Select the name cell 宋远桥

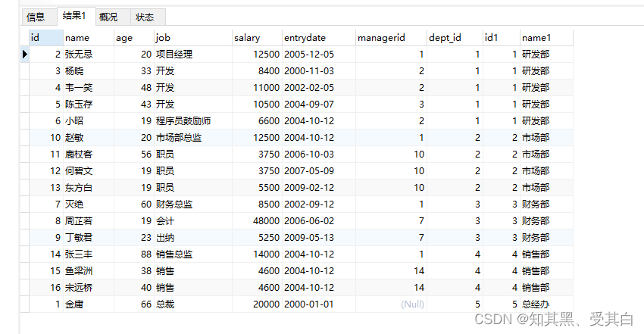coord(89,288)
